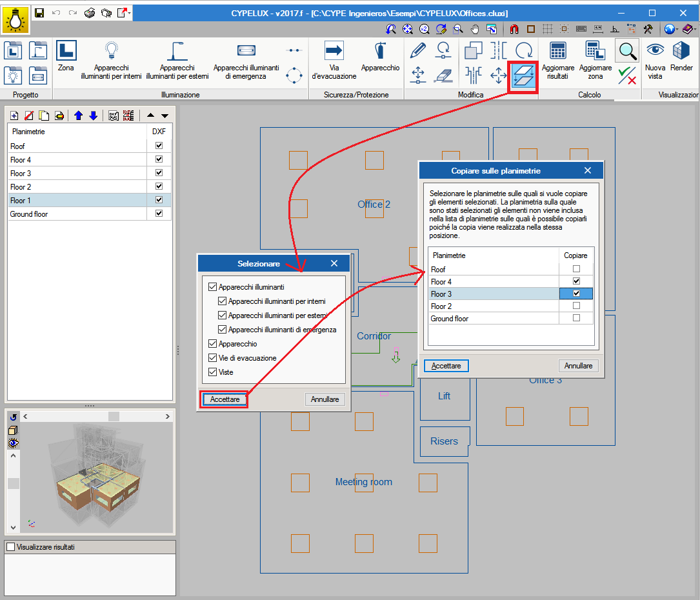The height and width of the screenshot is (600, 700).
Task: Click the blue up arrow in Planimetrie toolbar
Action: [79, 115]
